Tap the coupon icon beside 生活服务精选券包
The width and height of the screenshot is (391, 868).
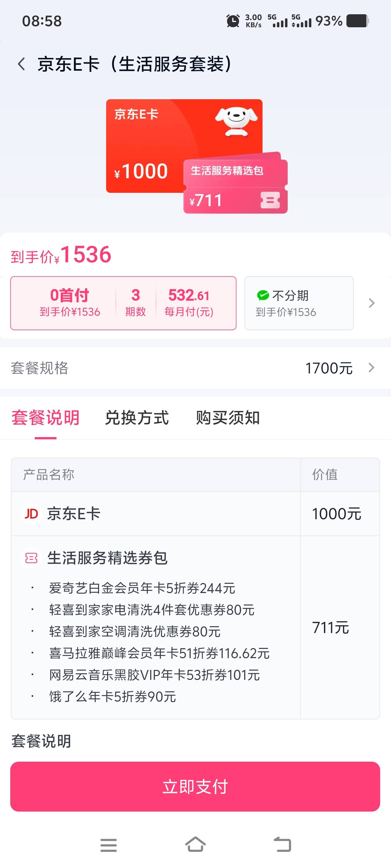point(31,558)
